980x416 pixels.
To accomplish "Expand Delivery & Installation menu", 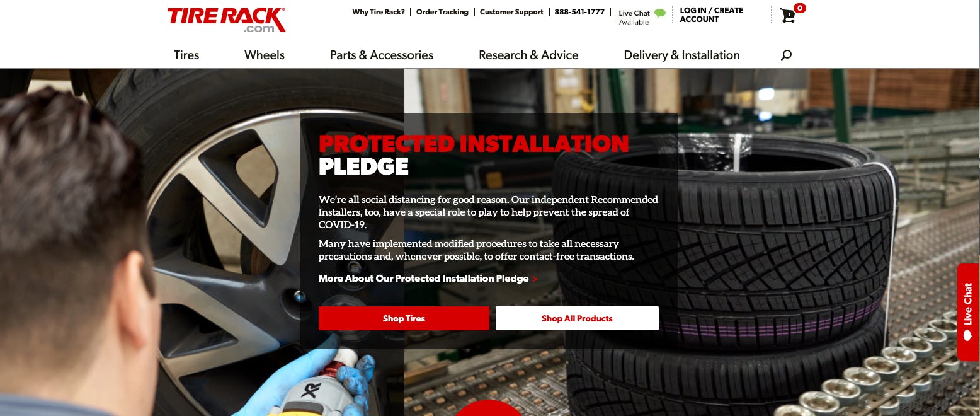I will pyautogui.click(x=681, y=55).
